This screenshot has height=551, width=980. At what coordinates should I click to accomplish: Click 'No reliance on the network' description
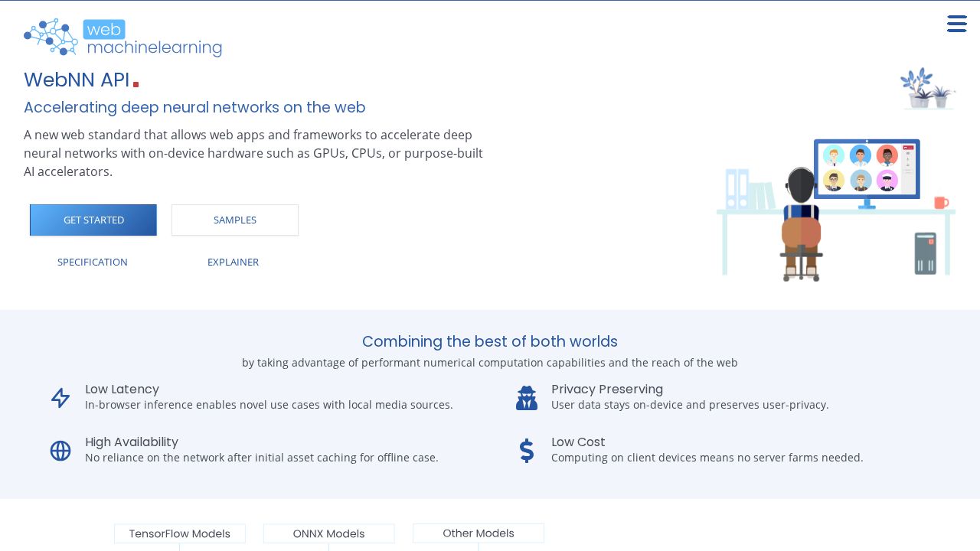pyautogui.click(x=262, y=457)
